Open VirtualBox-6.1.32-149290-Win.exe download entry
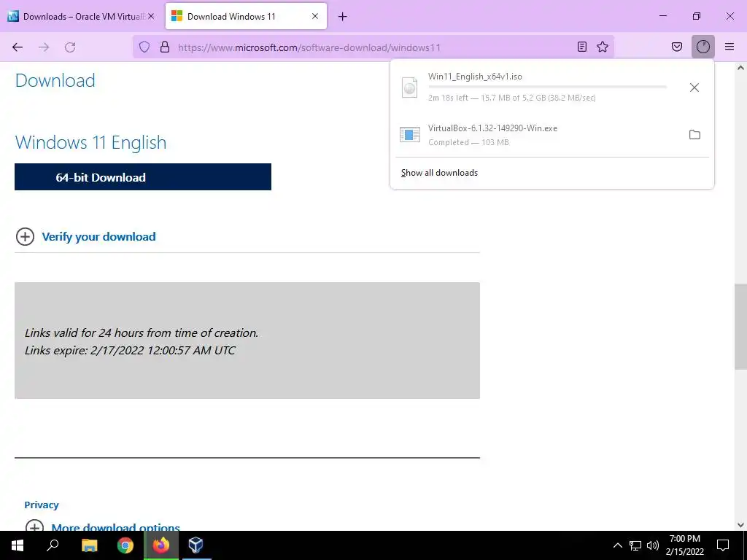The image size is (747, 560). pos(538,135)
